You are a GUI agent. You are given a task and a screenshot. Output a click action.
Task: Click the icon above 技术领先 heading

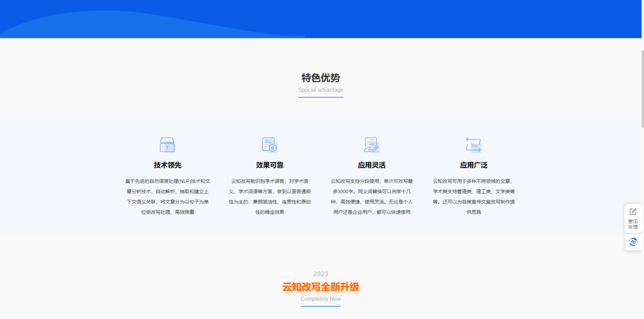[x=168, y=145]
